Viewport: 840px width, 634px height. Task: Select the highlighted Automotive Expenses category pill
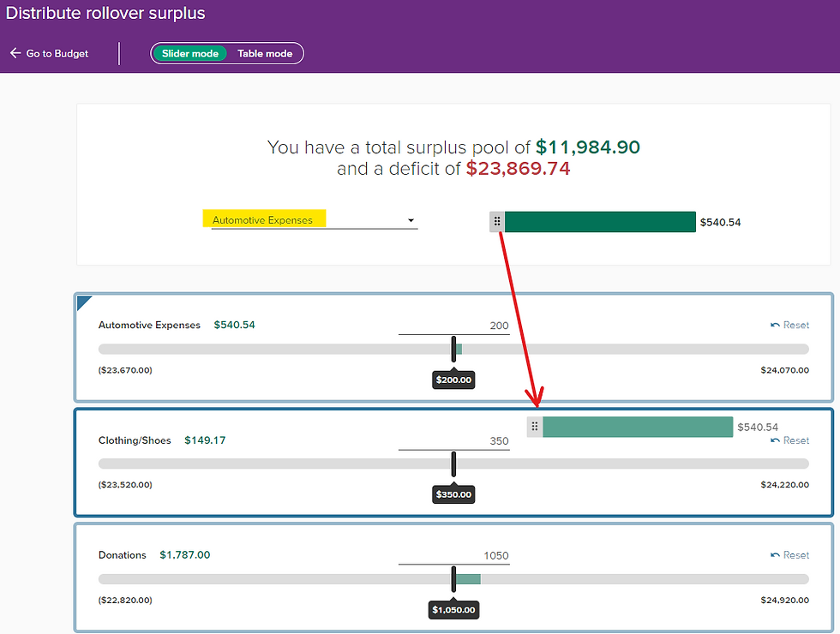click(264, 219)
